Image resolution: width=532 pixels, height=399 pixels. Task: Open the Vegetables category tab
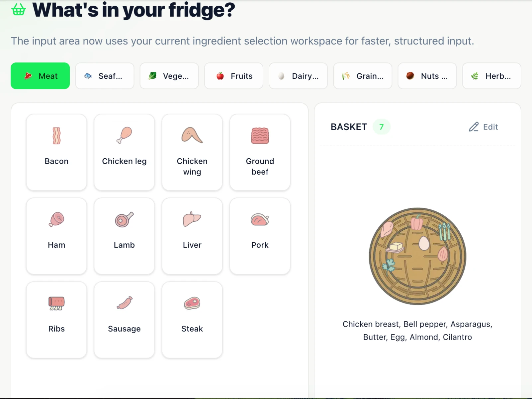pyautogui.click(x=169, y=76)
